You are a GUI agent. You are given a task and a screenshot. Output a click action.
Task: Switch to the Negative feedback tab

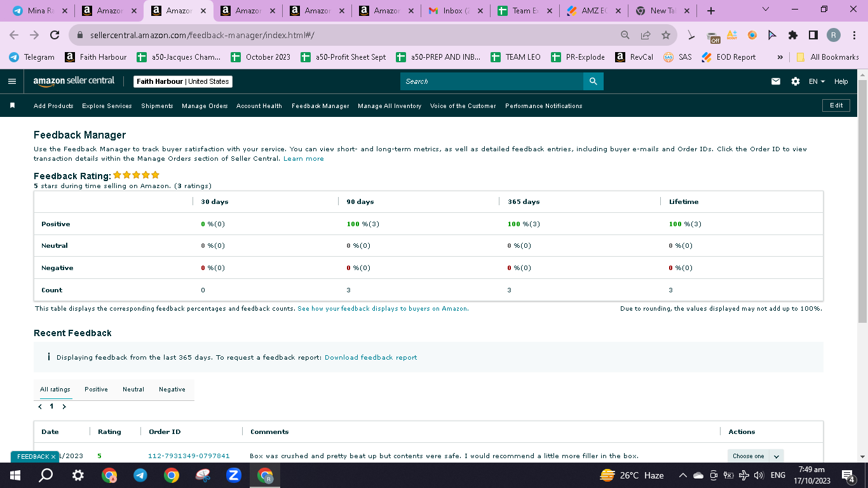172,390
